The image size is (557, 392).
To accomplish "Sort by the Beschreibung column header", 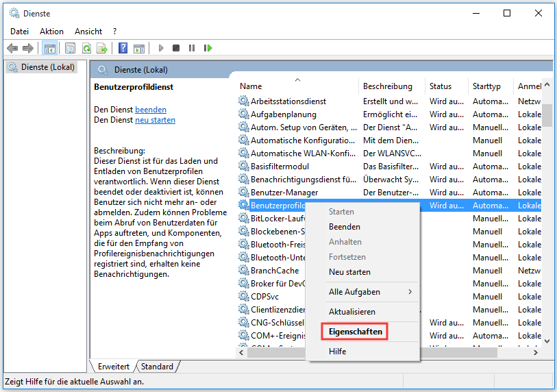I will [x=392, y=86].
